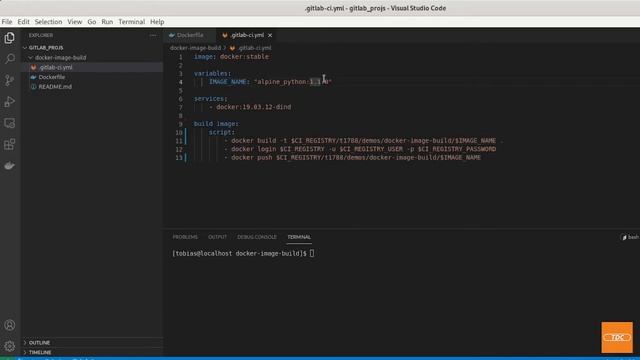Open the Go menu
Image resolution: width=640 pixels, height=360 pixels.
[92, 22]
